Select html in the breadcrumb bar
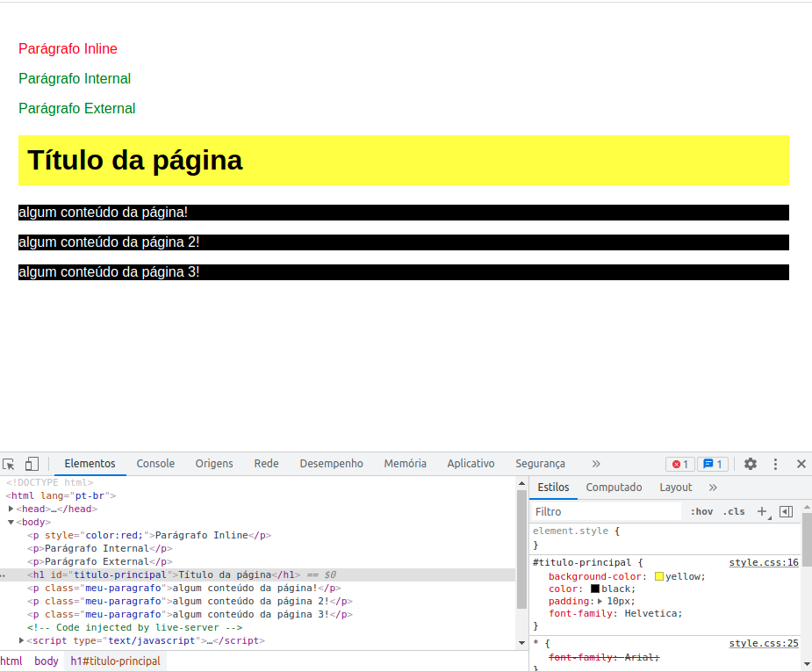Screen dimensions: 812x672 pos(11,661)
